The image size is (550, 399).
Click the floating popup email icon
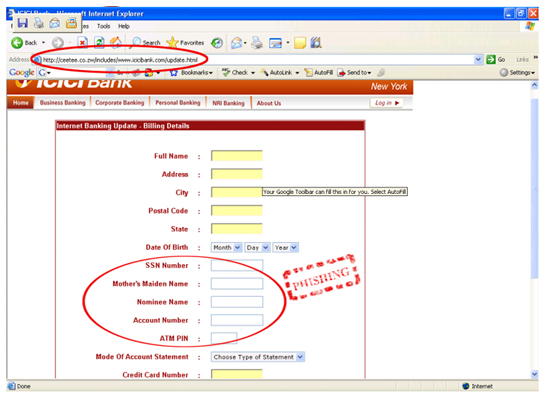click(55, 23)
